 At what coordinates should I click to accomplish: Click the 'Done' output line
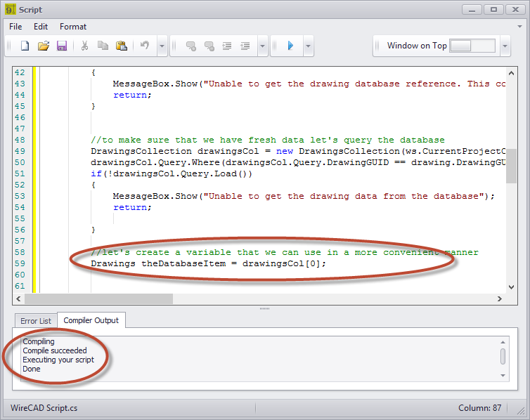coord(32,369)
